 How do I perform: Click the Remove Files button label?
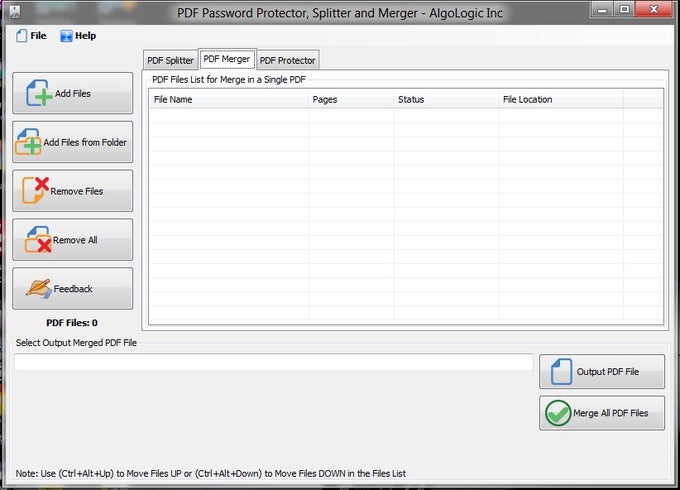pyautogui.click(x=77, y=191)
